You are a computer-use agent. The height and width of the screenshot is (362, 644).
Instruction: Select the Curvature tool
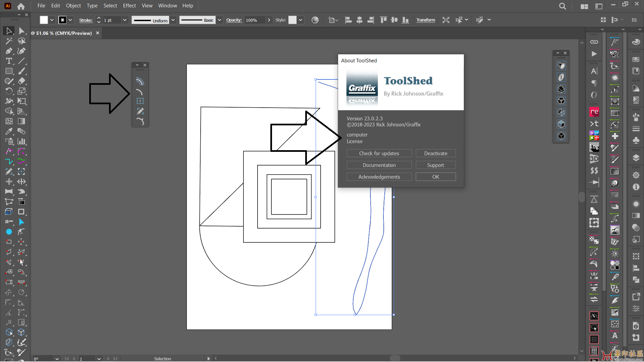tap(21, 51)
